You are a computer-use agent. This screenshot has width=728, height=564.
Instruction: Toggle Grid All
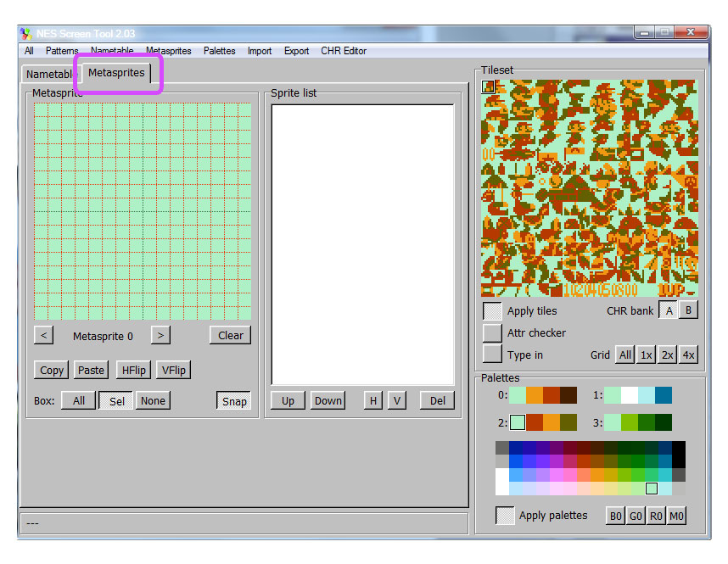[x=625, y=355]
